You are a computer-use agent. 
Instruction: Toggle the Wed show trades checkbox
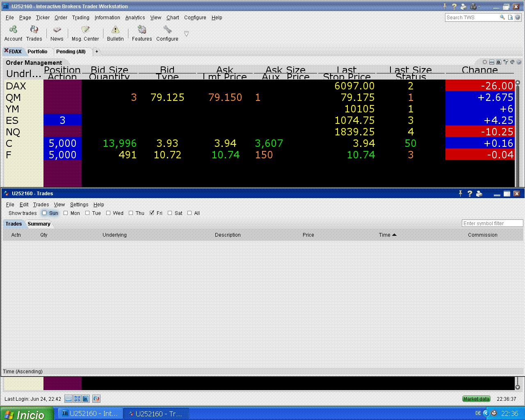(108, 213)
